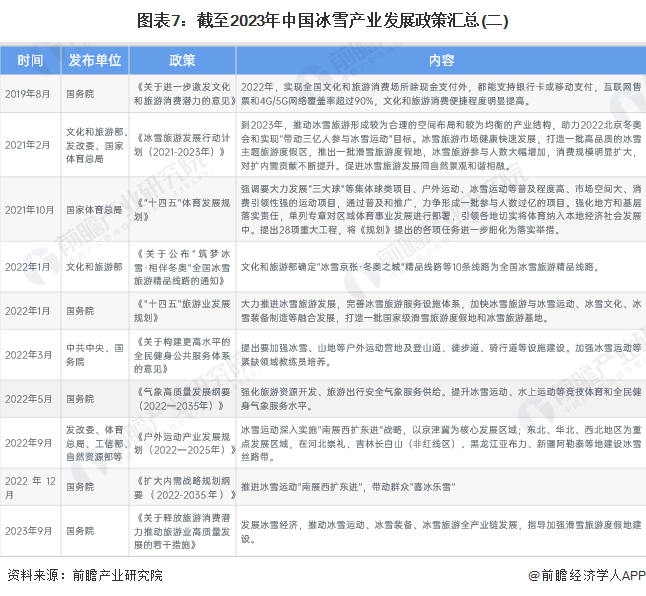Click content starting 发展冰雪经济，推动冰雪运动
The height and width of the screenshot is (596, 646).
coord(441,531)
